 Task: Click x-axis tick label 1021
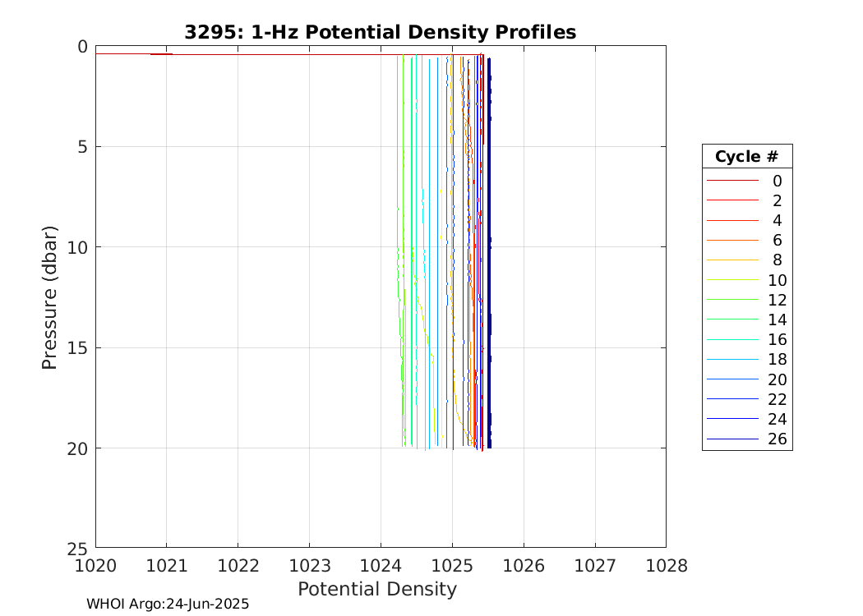click(167, 565)
